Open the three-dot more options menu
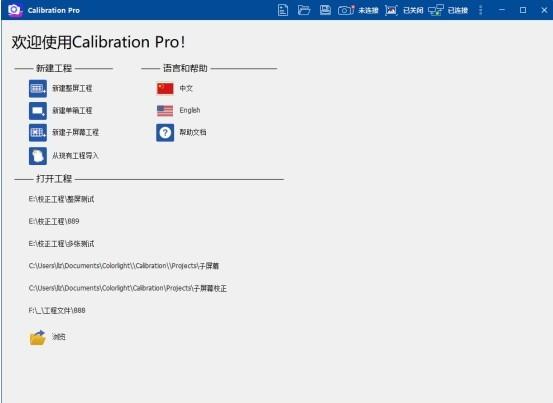Image resolution: width=553 pixels, height=403 pixels. (x=480, y=10)
